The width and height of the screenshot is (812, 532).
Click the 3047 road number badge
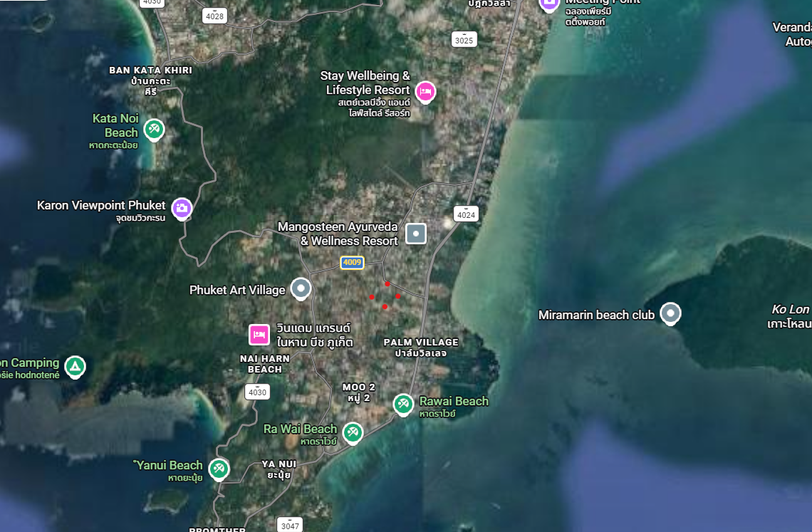[x=290, y=526]
